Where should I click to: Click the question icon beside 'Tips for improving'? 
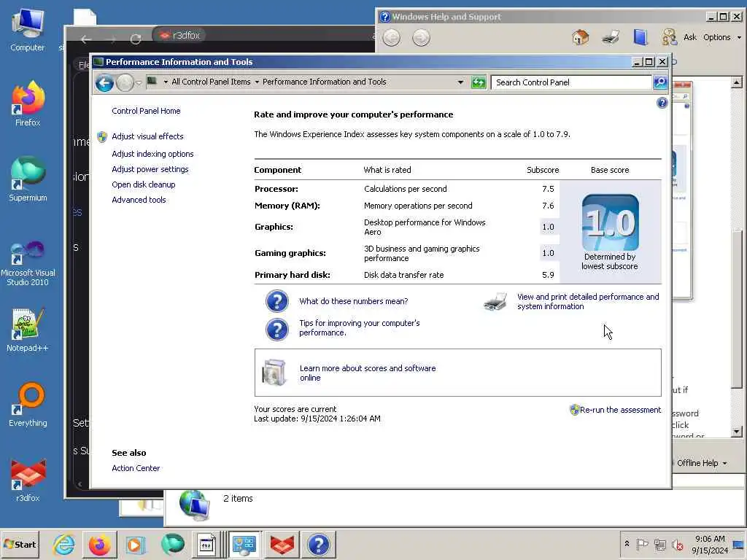(277, 329)
